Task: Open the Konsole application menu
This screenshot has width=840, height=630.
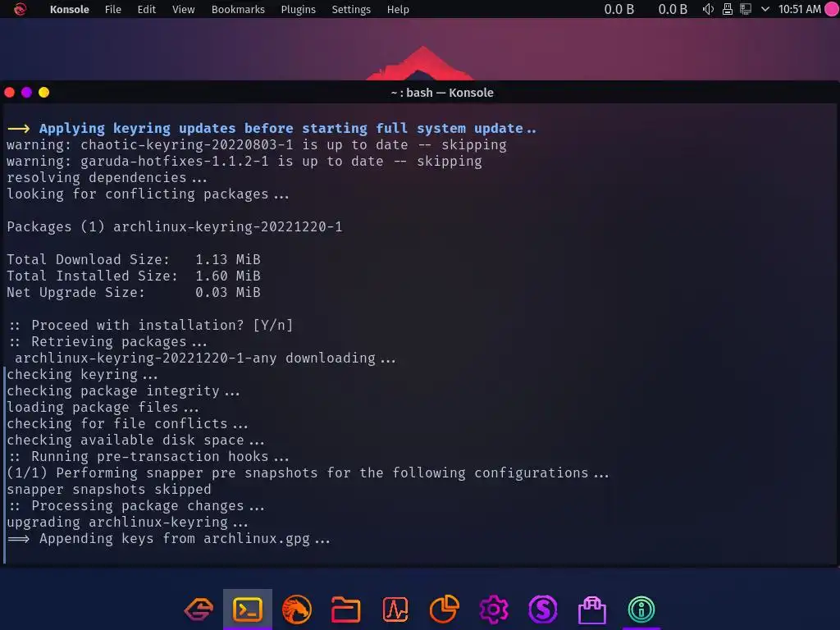Action: tap(69, 9)
